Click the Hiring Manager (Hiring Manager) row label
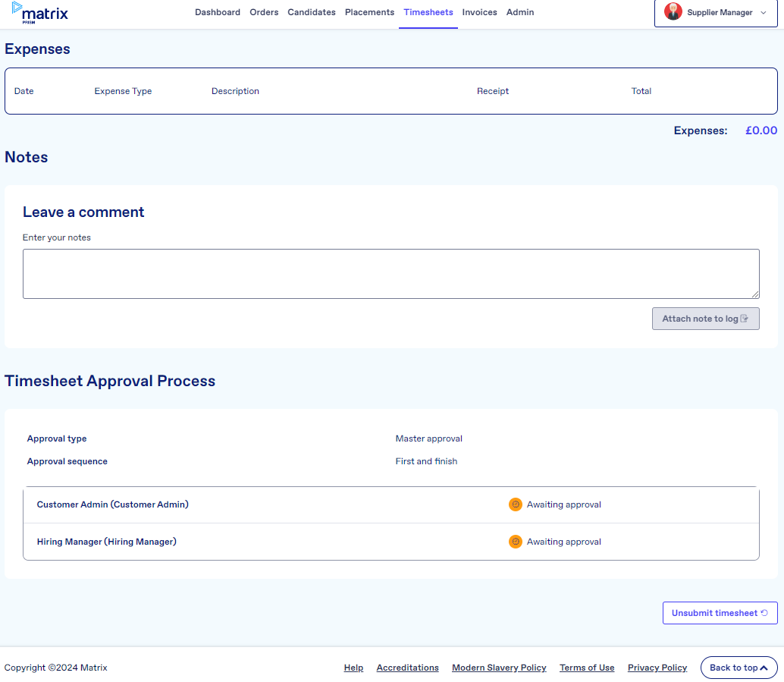This screenshot has height=682, width=784. click(106, 542)
